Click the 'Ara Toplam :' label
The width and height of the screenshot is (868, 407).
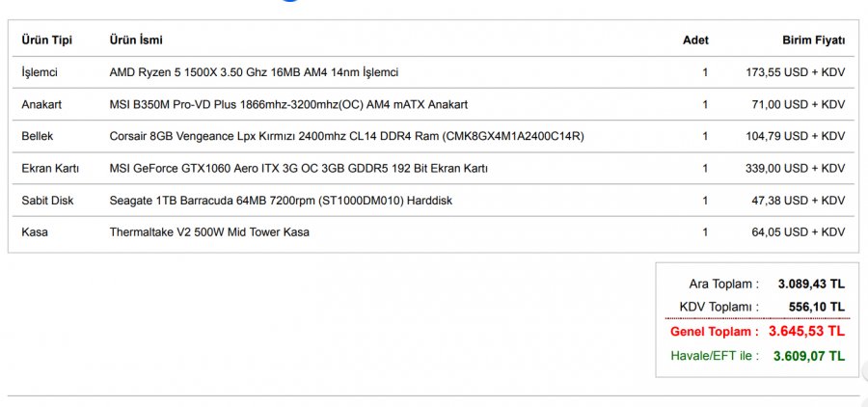(x=724, y=285)
